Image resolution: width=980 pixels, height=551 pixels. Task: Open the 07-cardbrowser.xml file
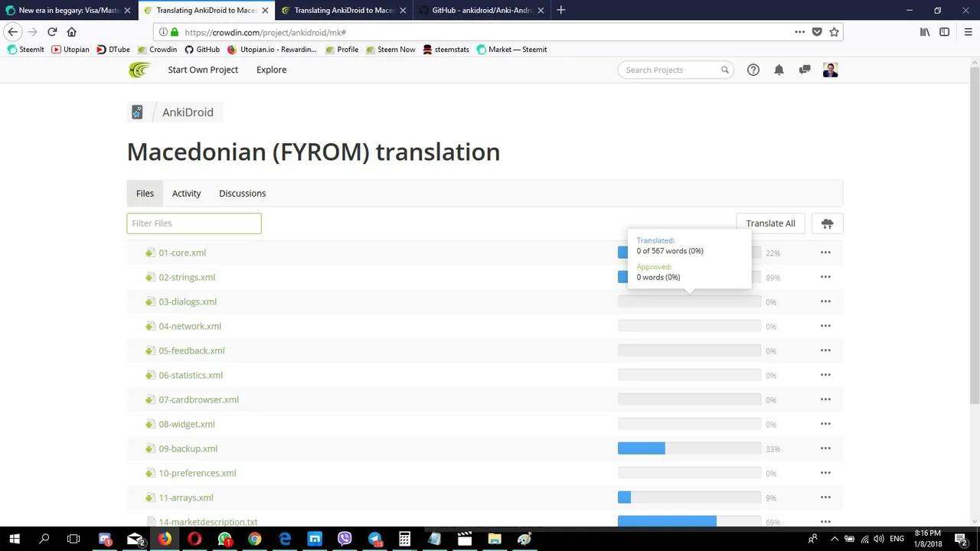click(x=199, y=399)
